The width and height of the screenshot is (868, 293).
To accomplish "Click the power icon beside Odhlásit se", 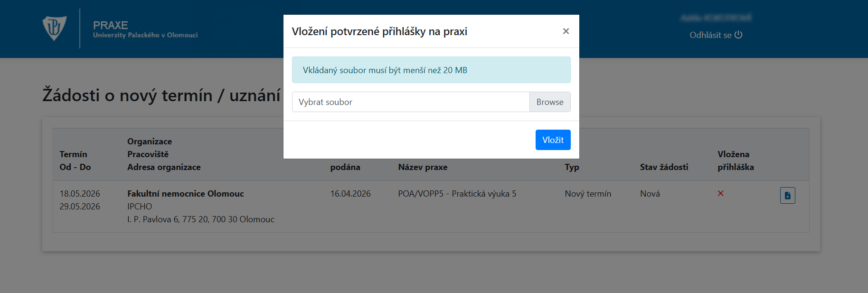I will click(x=738, y=35).
